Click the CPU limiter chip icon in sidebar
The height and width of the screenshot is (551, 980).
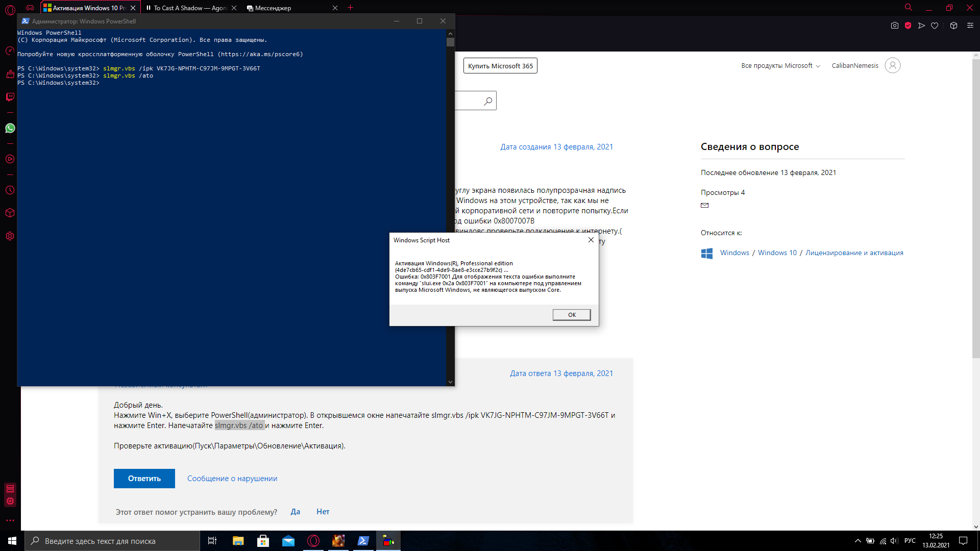(10, 501)
